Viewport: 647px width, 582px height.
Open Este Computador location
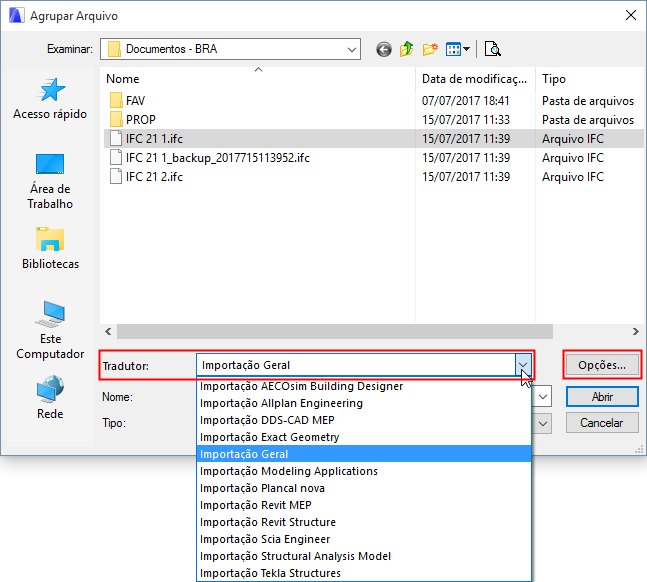pos(50,330)
